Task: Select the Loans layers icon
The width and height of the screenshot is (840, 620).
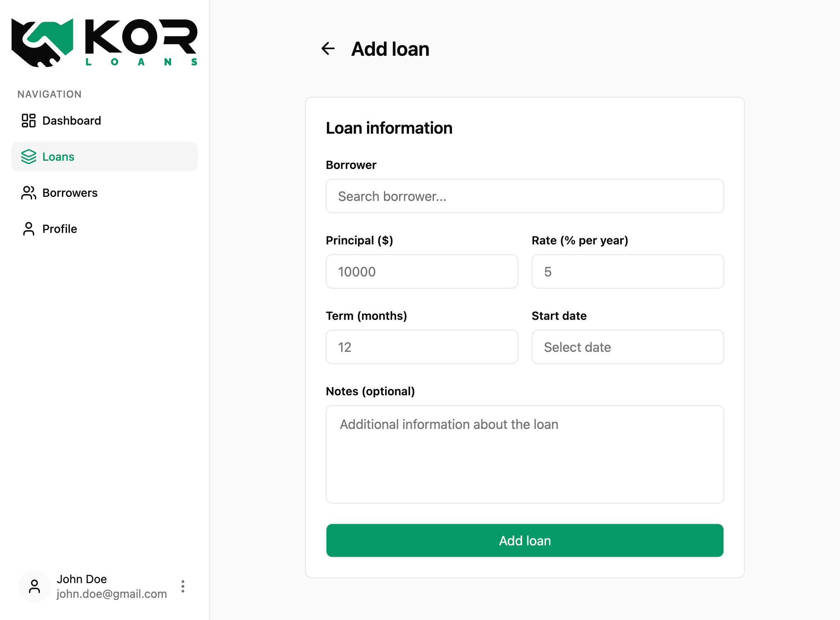Action: pos(28,157)
